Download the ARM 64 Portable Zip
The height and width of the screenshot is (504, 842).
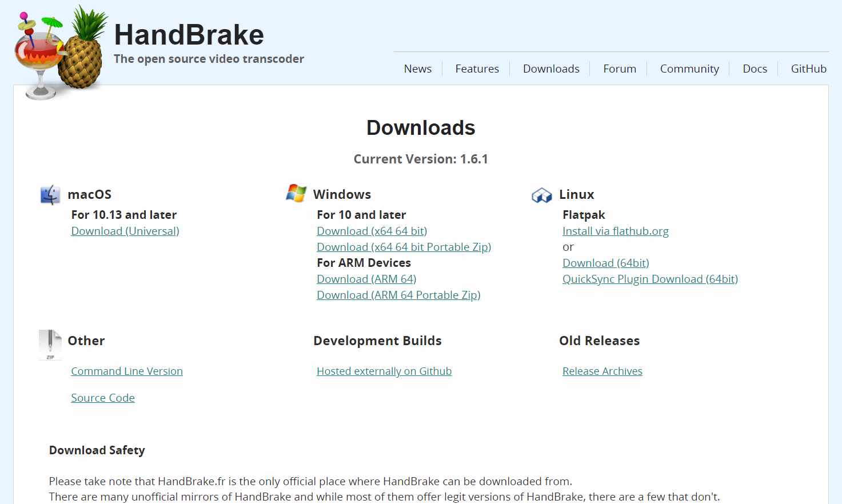398,295
